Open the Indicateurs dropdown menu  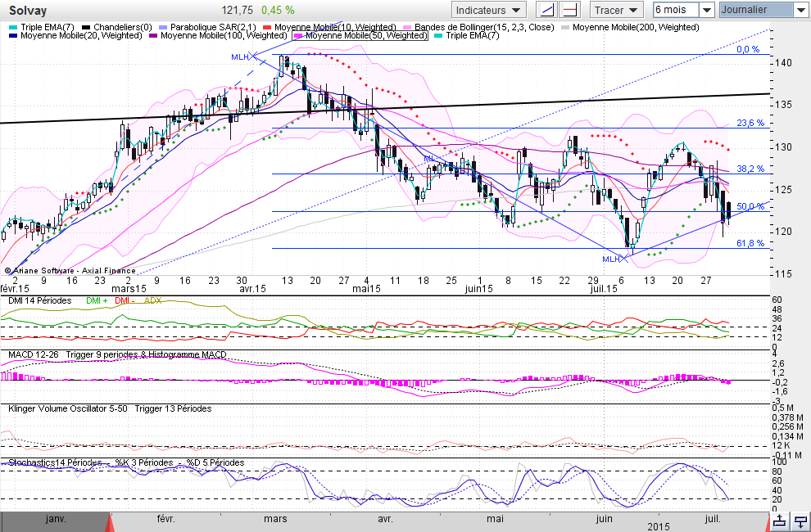click(489, 10)
